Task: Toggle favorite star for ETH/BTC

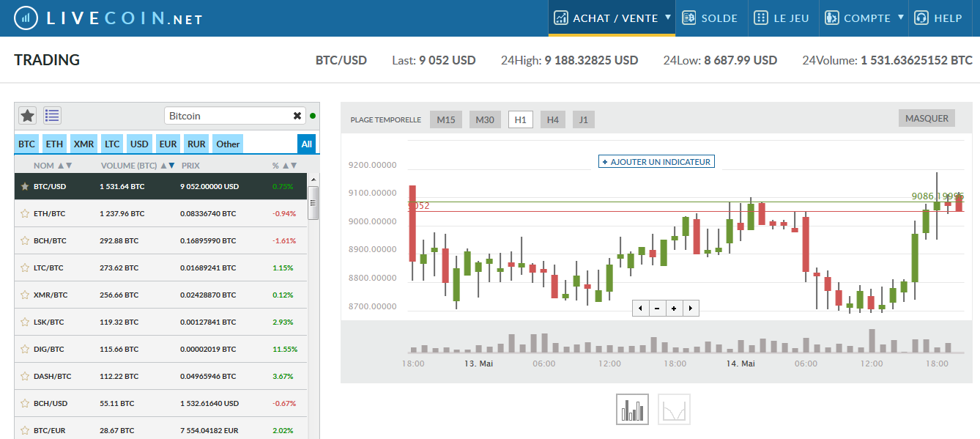Action: 24,213
